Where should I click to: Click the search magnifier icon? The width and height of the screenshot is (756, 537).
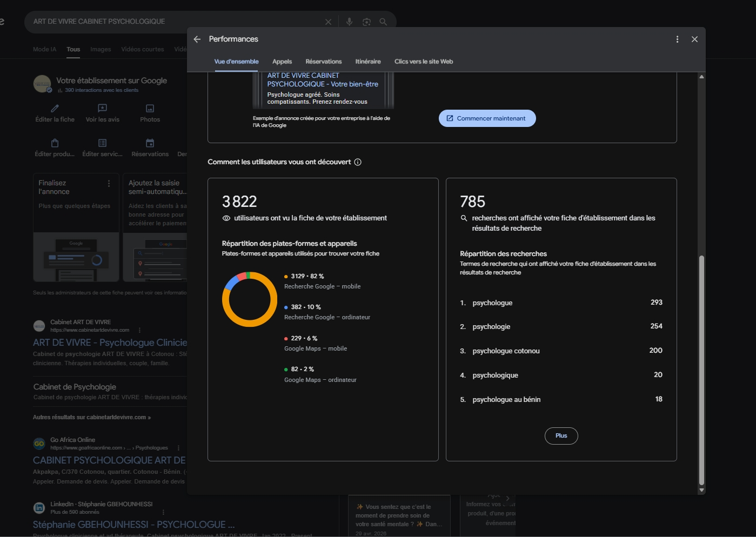383,22
